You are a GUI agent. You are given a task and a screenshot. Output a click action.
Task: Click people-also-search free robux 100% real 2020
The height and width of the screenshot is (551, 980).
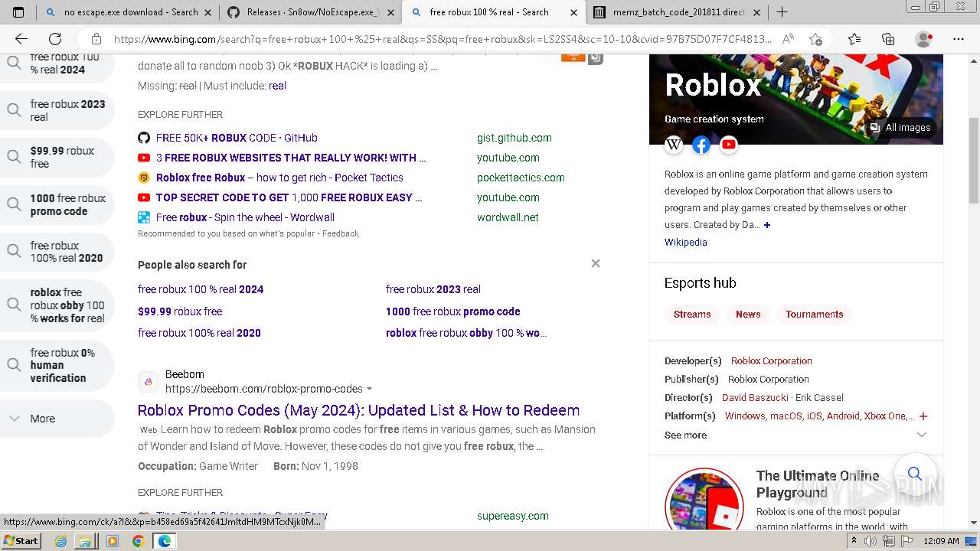tap(199, 333)
